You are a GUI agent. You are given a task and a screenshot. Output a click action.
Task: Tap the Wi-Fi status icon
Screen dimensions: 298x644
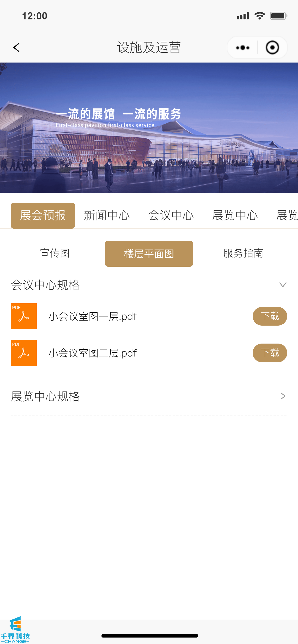260,16
